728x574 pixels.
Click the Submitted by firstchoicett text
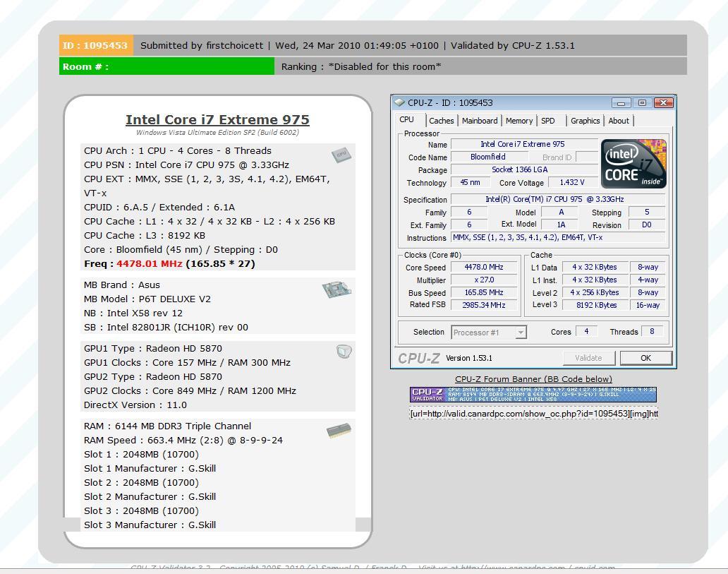pyautogui.click(x=202, y=46)
